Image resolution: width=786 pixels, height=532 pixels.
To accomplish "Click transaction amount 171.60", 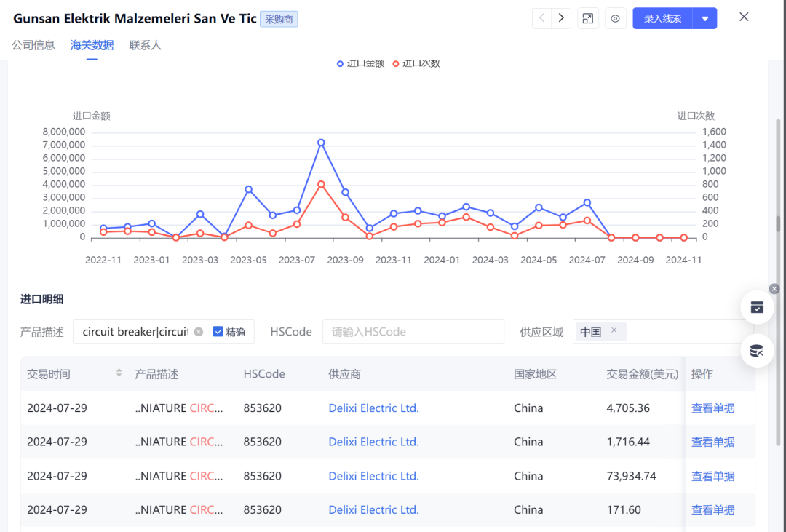I will (x=624, y=510).
